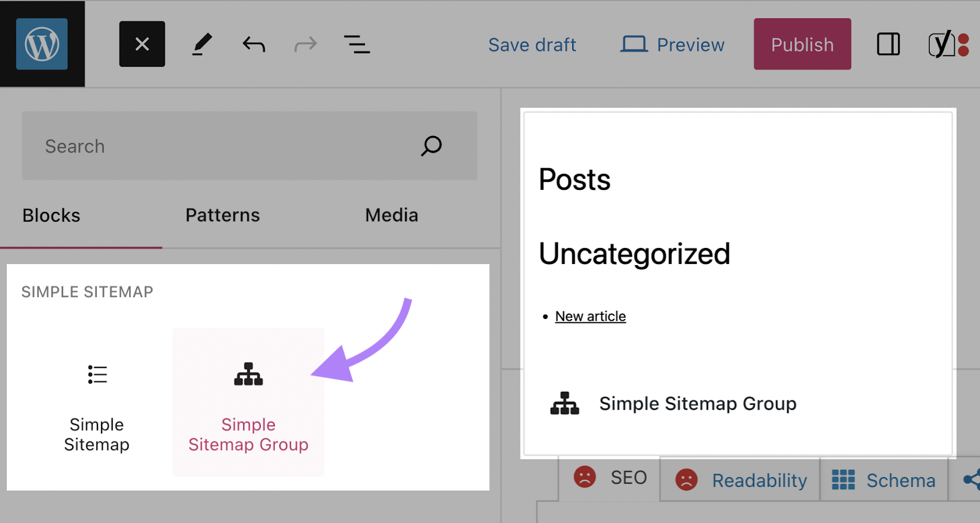980x523 pixels.
Task: Undo the last change
Action: 254,44
